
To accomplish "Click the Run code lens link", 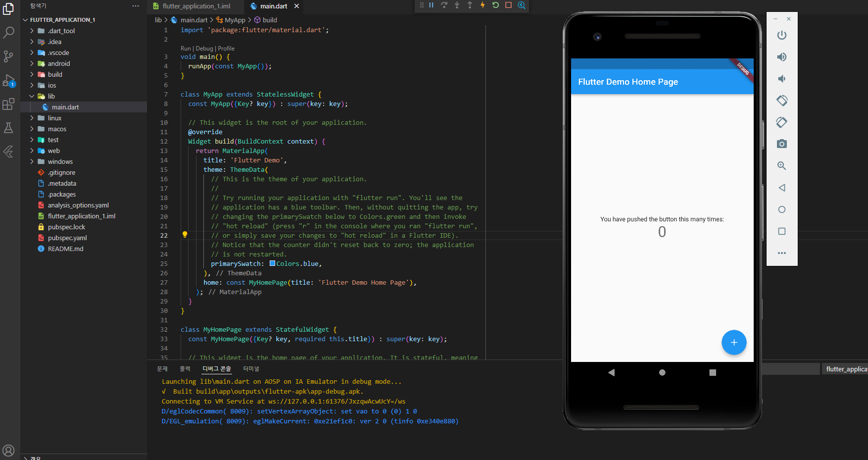I will pyautogui.click(x=186, y=49).
